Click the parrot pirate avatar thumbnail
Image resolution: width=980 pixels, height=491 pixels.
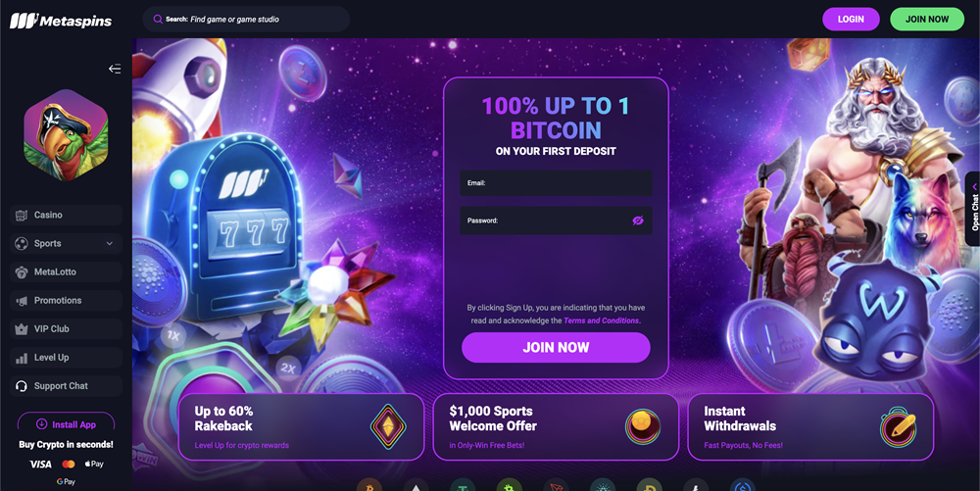tap(67, 135)
